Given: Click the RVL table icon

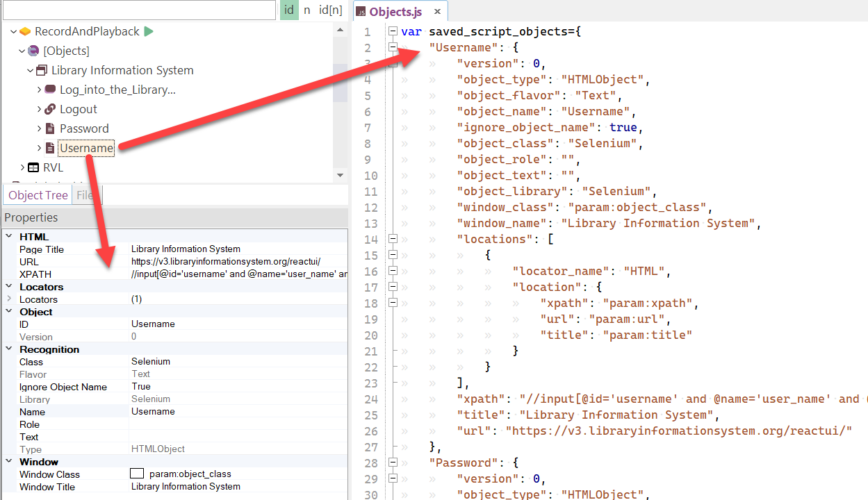Looking at the screenshot, I should (x=33, y=167).
